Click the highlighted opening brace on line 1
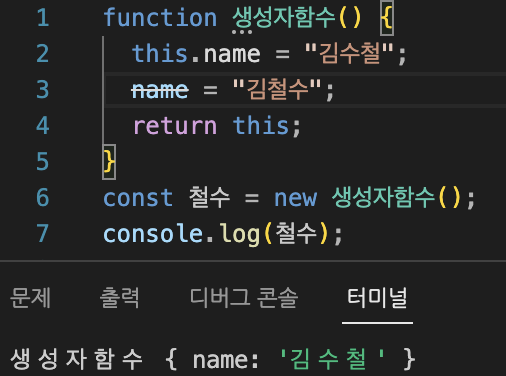Viewport: 506px width, 376px height. [387, 18]
